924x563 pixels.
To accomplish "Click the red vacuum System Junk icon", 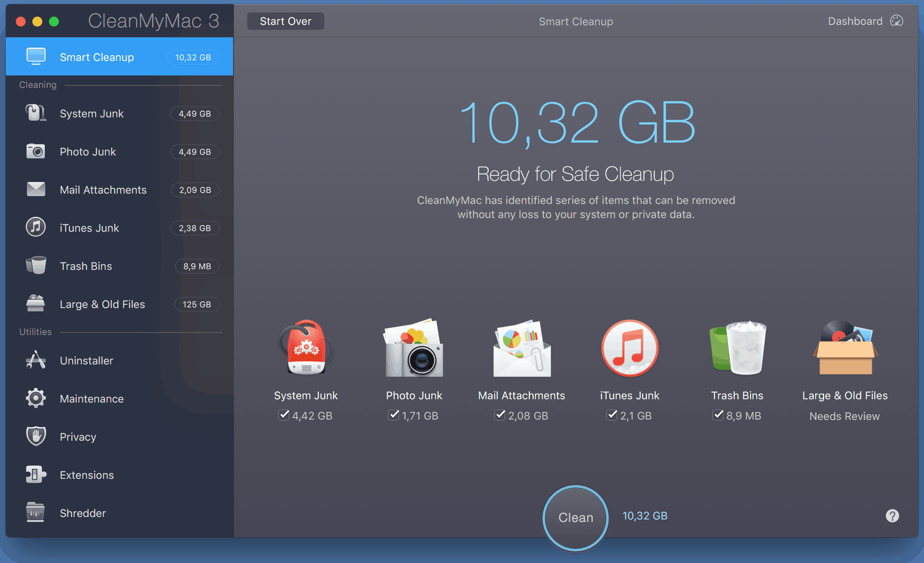I will [x=306, y=348].
